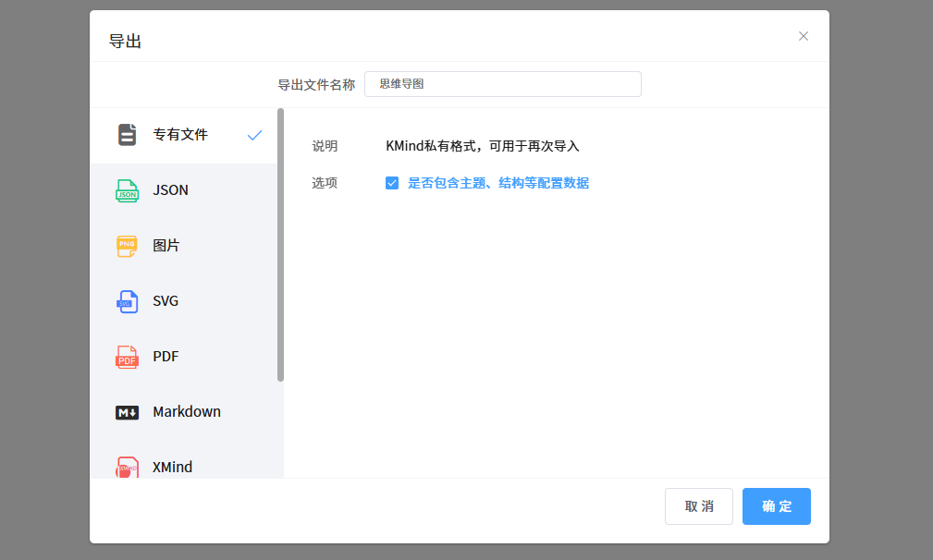933x560 pixels.
Task: Click the 取消 cancel button
Action: [698, 505]
